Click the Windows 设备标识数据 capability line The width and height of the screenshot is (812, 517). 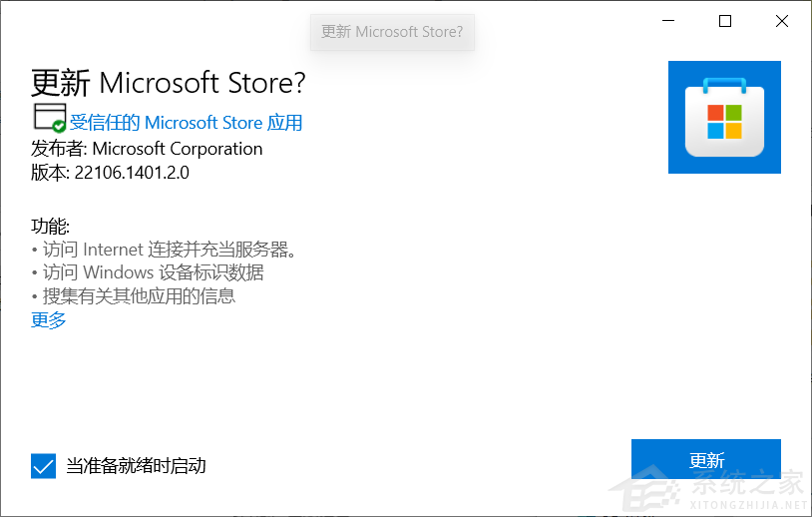tap(148, 272)
